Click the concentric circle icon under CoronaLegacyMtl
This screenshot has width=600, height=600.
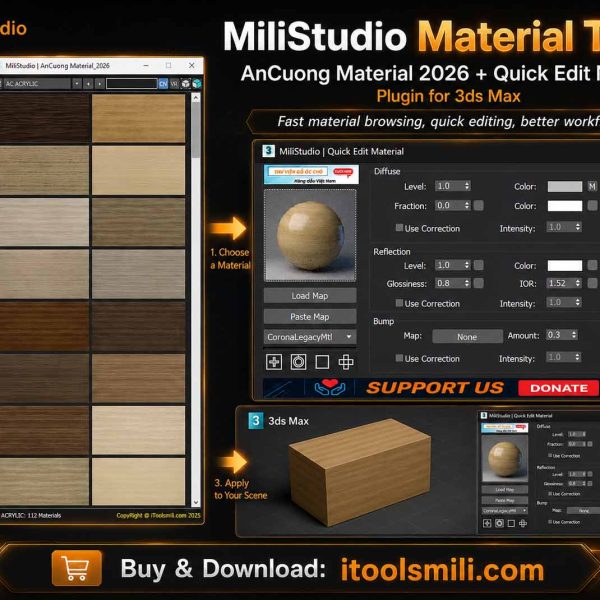click(x=298, y=362)
